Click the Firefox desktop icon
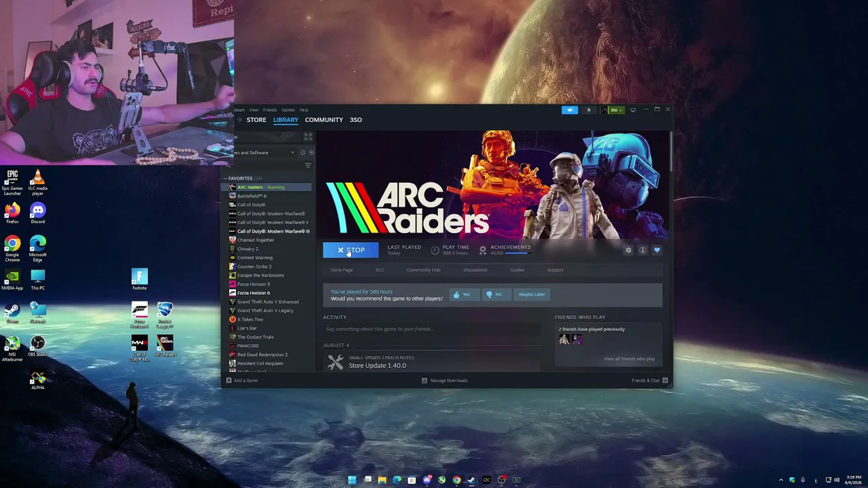 [x=12, y=213]
